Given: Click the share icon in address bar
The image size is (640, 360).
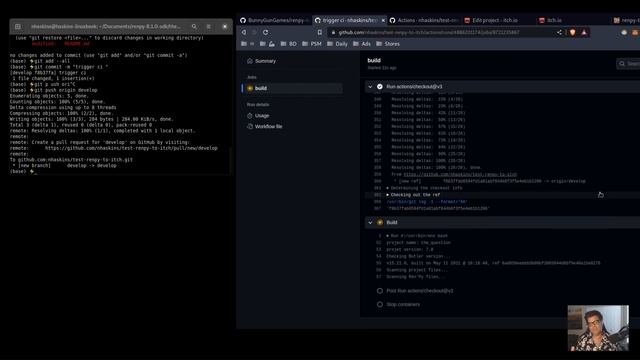Looking at the screenshot, I should [559, 32].
